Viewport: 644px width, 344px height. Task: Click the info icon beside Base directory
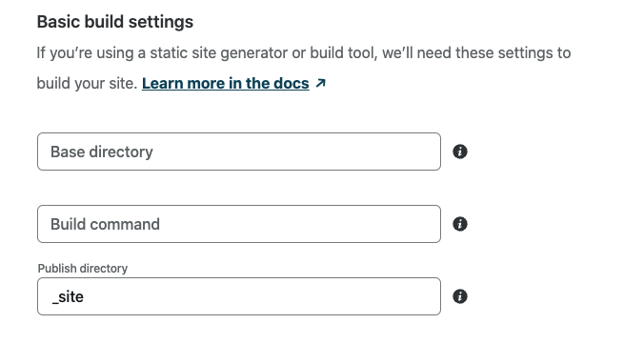[x=460, y=152]
